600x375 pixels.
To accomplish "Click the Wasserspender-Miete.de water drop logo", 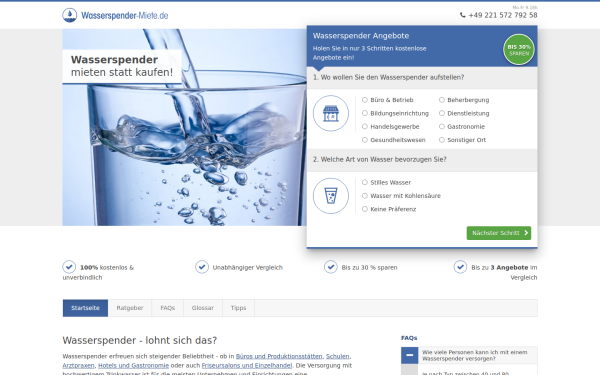I will point(70,15).
